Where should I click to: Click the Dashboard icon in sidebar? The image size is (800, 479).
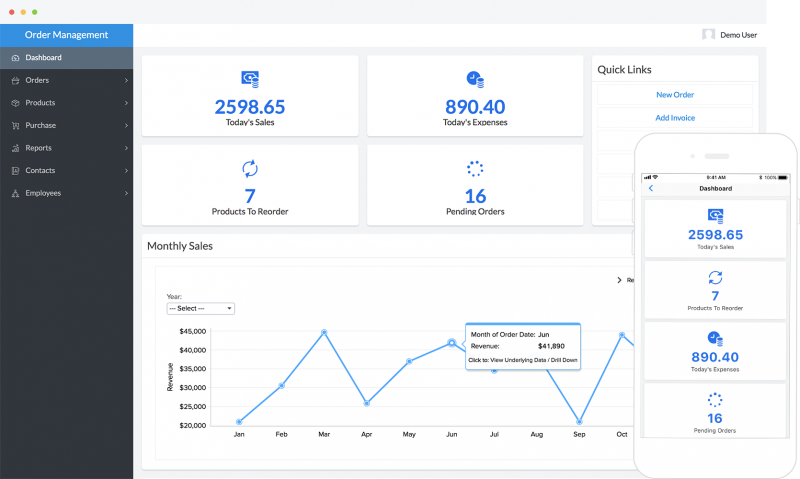point(15,58)
